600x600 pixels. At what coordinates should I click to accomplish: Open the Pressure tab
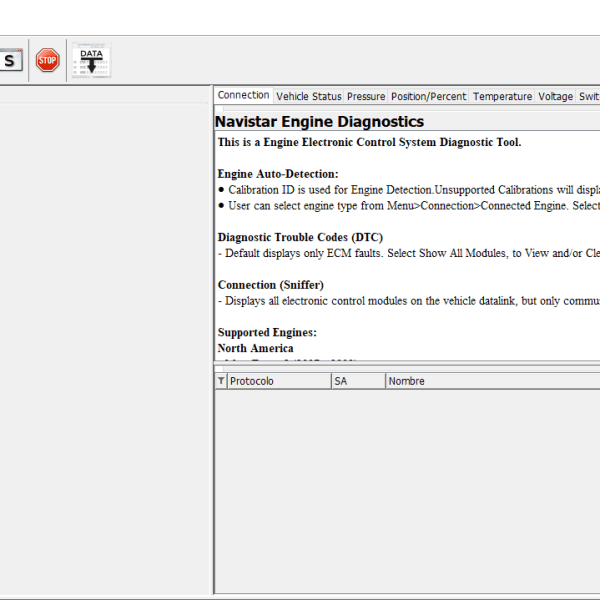pyautogui.click(x=366, y=96)
